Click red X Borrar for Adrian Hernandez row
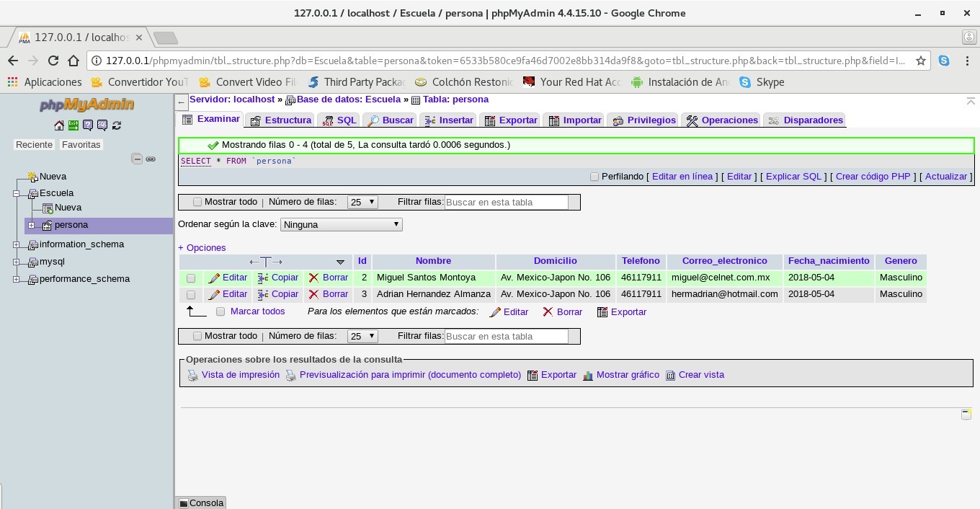This screenshot has width=980, height=509. (x=313, y=294)
